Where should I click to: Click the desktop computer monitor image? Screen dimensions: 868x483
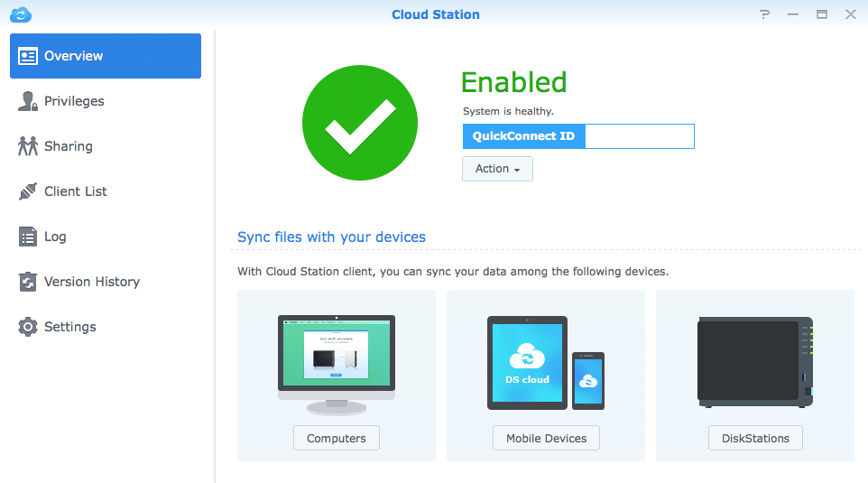(x=337, y=365)
